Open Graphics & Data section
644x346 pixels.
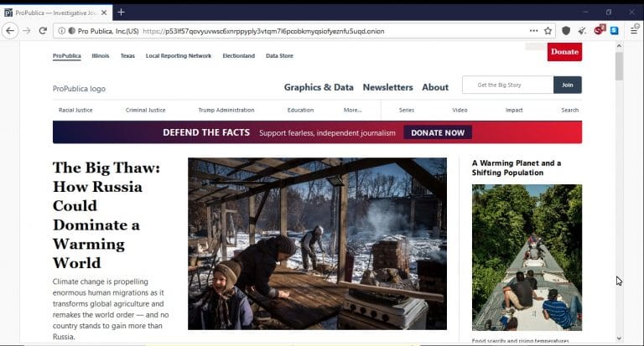[x=319, y=87]
